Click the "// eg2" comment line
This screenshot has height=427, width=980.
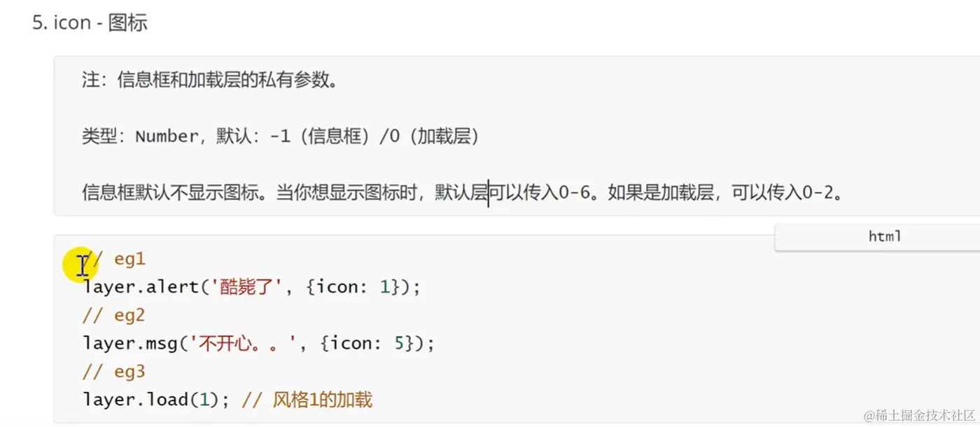113,315
